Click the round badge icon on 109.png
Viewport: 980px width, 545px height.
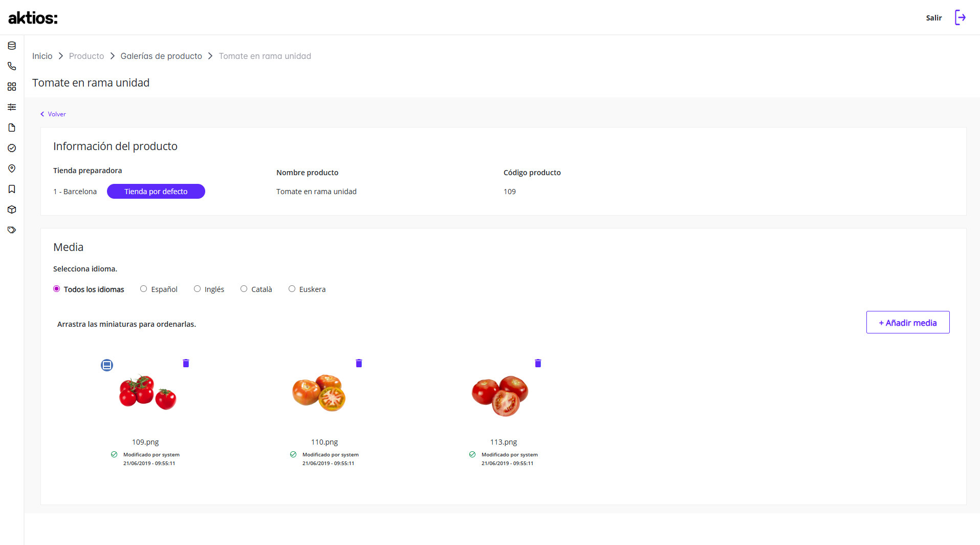tap(107, 365)
